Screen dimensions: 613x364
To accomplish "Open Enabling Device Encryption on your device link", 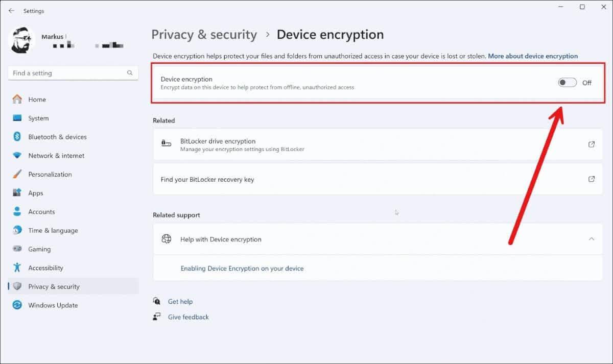I will click(242, 269).
